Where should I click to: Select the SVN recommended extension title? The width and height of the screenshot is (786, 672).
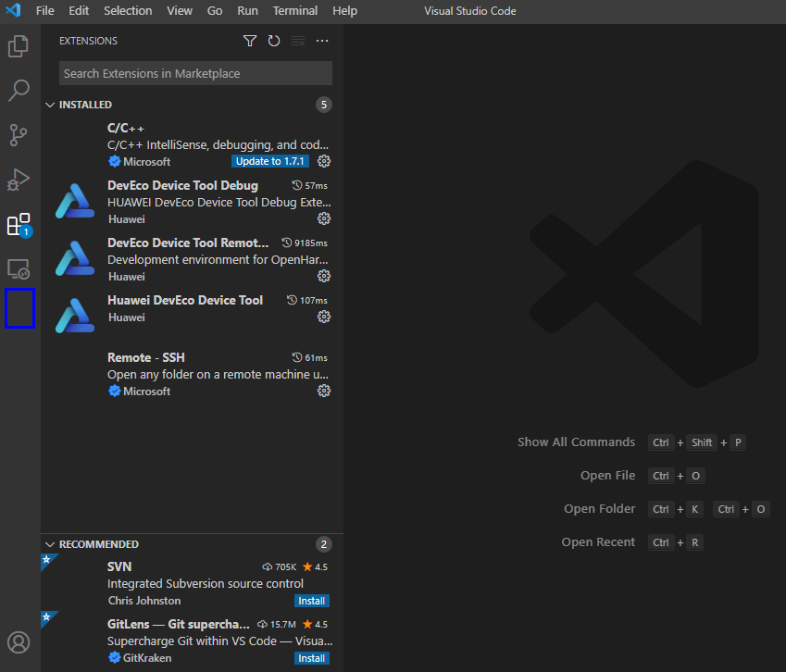(x=119, y=566)
